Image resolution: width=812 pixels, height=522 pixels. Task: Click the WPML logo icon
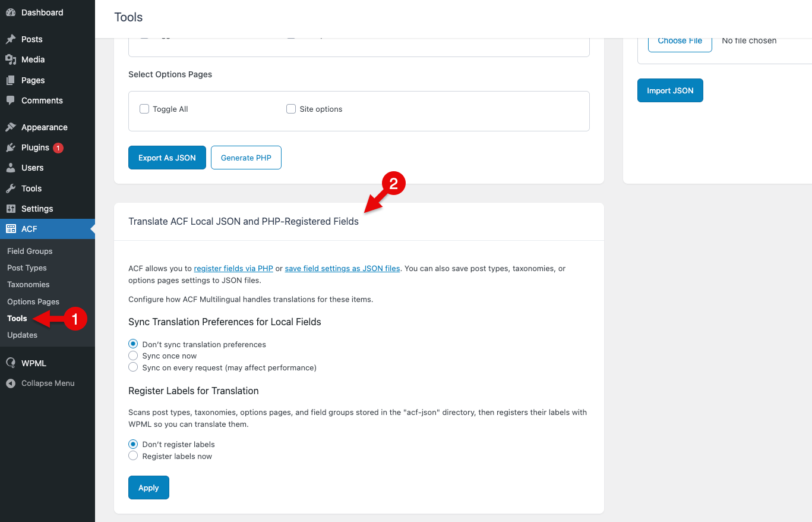click(x=11, y=363)
